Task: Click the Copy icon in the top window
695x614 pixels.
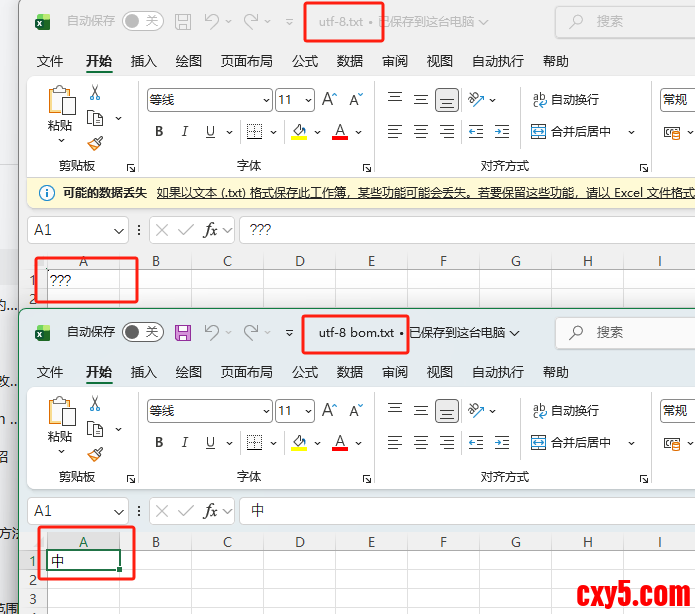Action: pos(95,118)
